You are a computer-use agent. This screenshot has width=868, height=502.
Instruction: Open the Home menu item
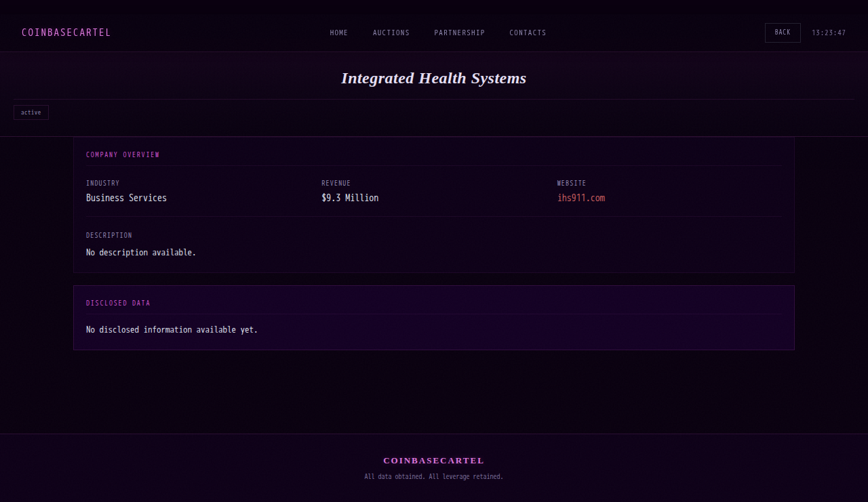click(x=339, y=33)
